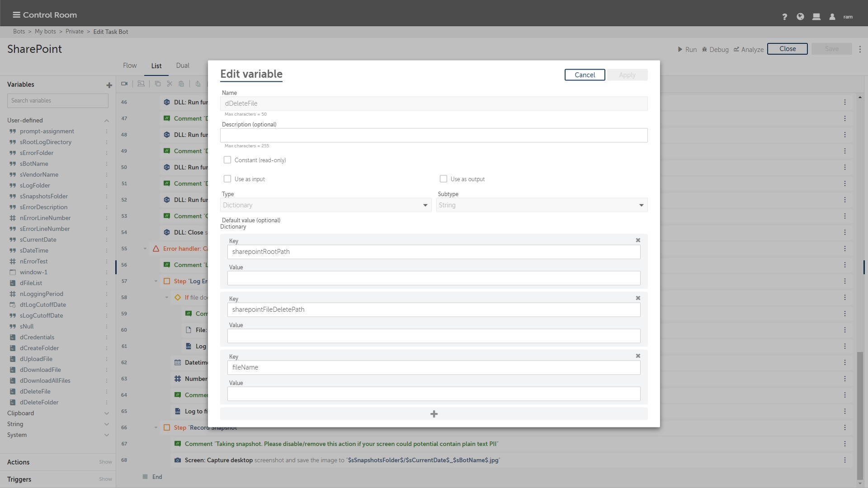Check the Use as input option

[x=227, y=179]
